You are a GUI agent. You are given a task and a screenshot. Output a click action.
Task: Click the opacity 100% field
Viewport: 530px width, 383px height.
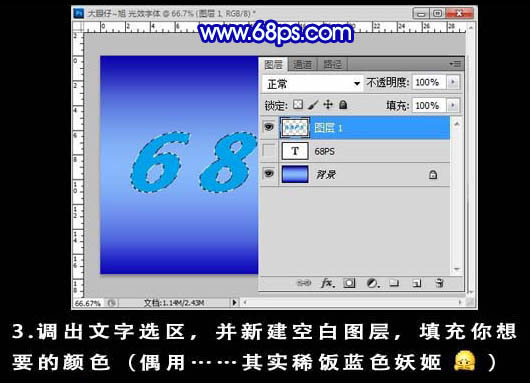coord(429,82)
